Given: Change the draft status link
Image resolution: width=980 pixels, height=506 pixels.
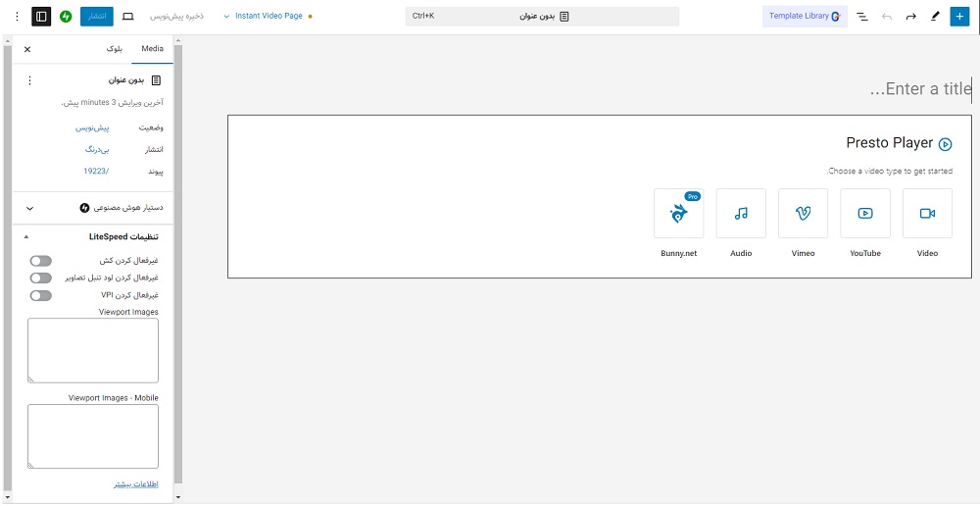Looking at the screenshot, I should click(x=92, y=127).
